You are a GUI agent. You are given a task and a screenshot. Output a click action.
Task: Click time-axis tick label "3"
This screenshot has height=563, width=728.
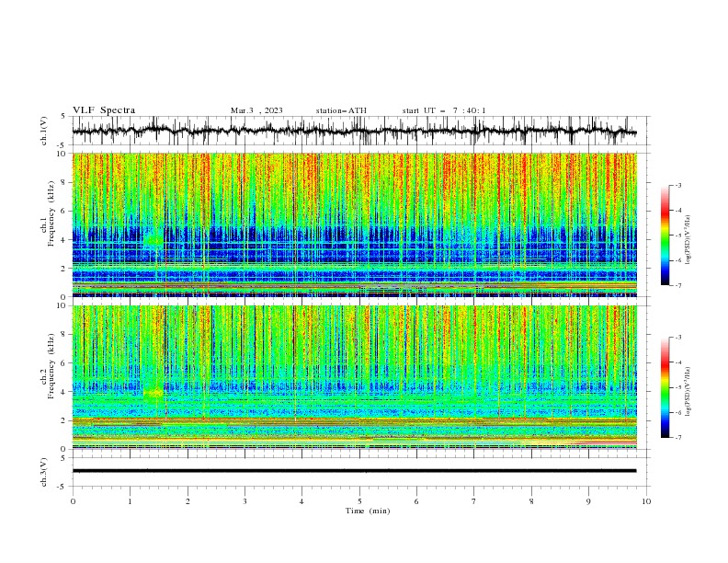tap(245, 501)
